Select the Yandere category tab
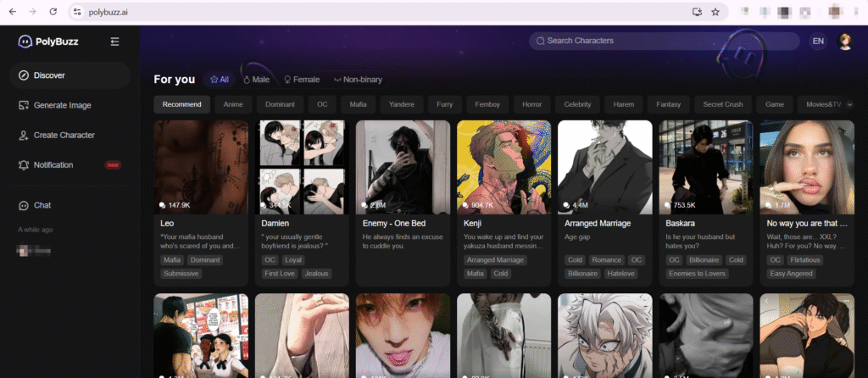The width and height of the screenshot is (868, 378). click(402, 104)
